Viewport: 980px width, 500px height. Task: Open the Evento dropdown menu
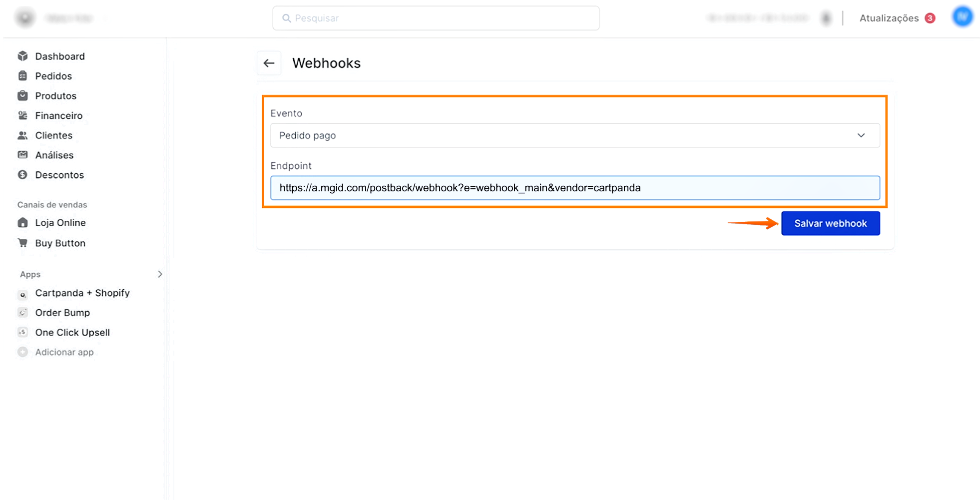pos(574,135)
